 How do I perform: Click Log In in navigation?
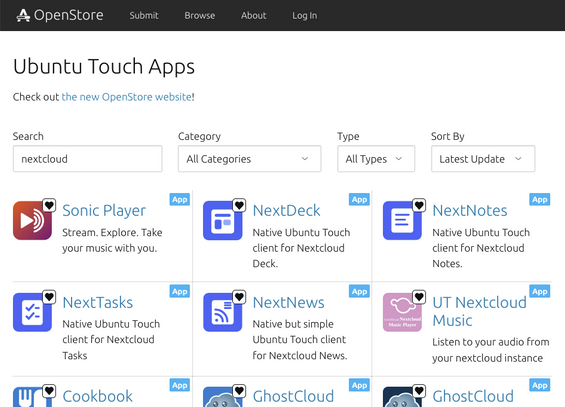tap(304, 15)
